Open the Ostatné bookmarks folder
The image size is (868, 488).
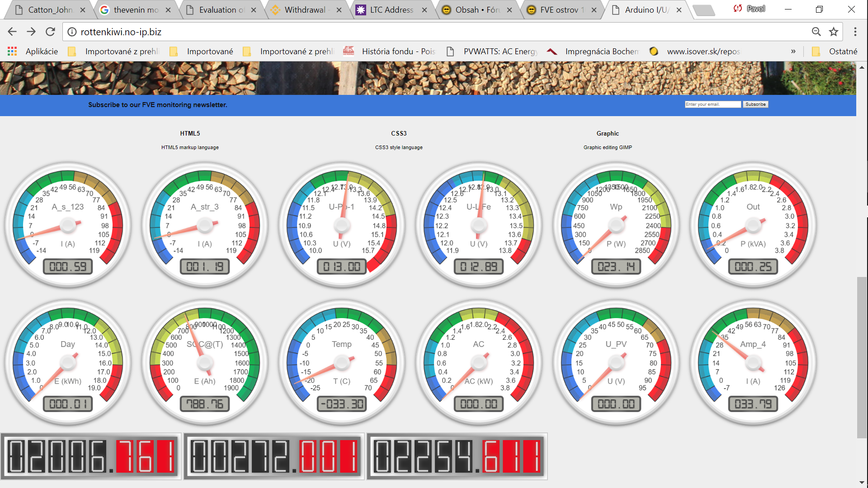click(835, 52)
